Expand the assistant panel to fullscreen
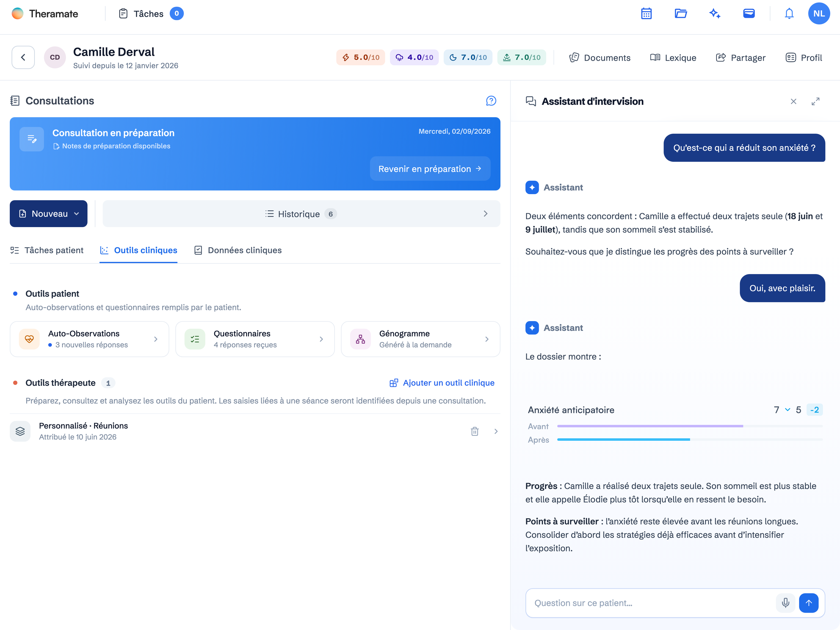The image size is (840, 630). tap(815, 101)
